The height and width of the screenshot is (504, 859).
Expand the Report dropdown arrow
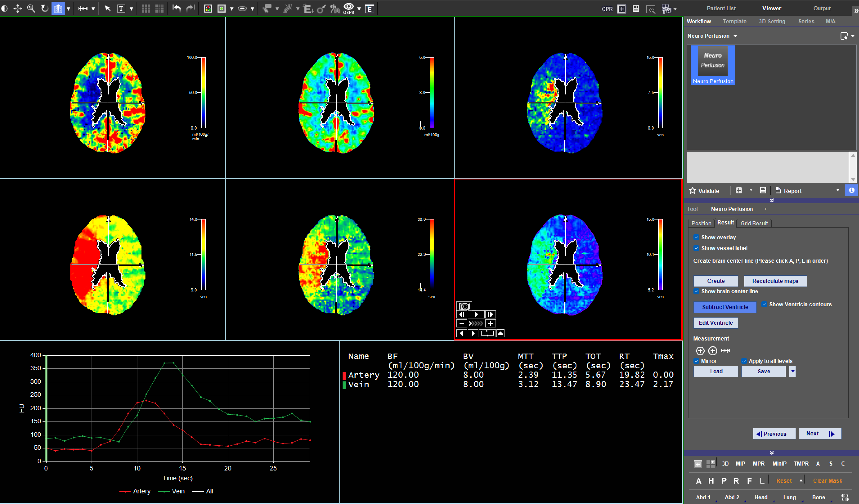point(838,190)
